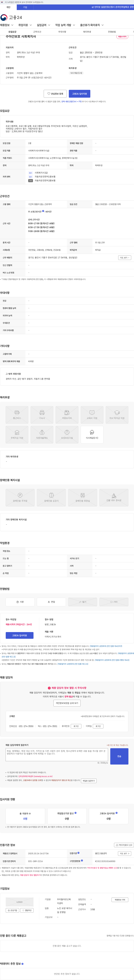Click the 주택자금 지원 benefit icon
Viewport: 134px width, 980px height.
pyautogui.click(x=17, y=434)
